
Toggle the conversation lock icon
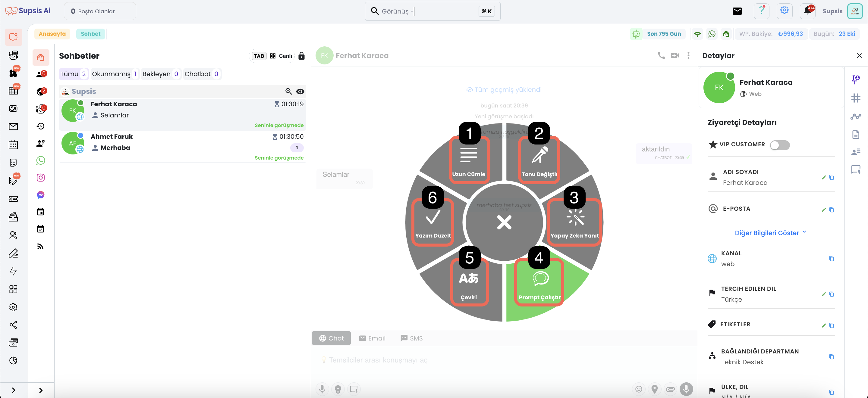click(x=301, y=56)
